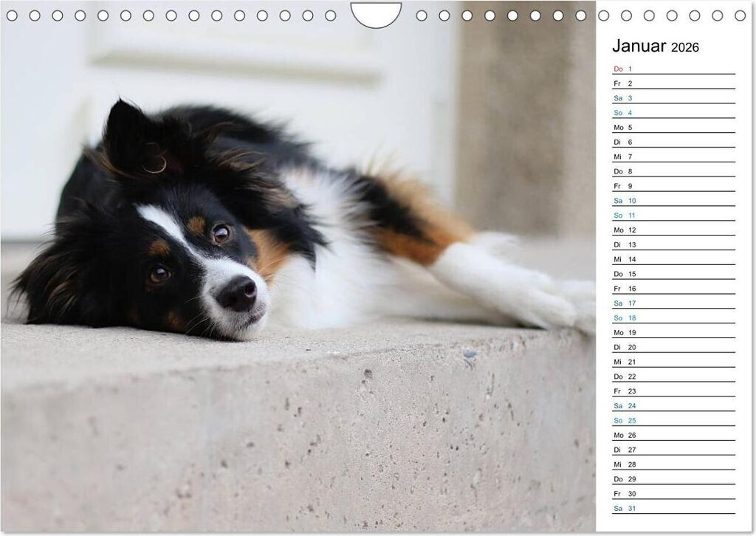Select the Sa 17 date row
Viewport: 756px width, 536px height.
[673, 303]
